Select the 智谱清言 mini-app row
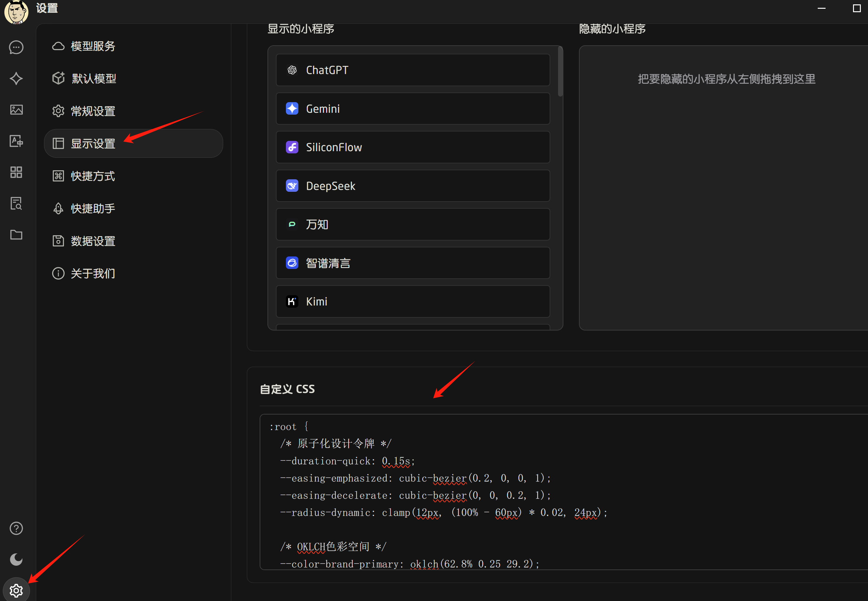The height and width of the screenshot is (601, 868). click(x=413, y=263)
